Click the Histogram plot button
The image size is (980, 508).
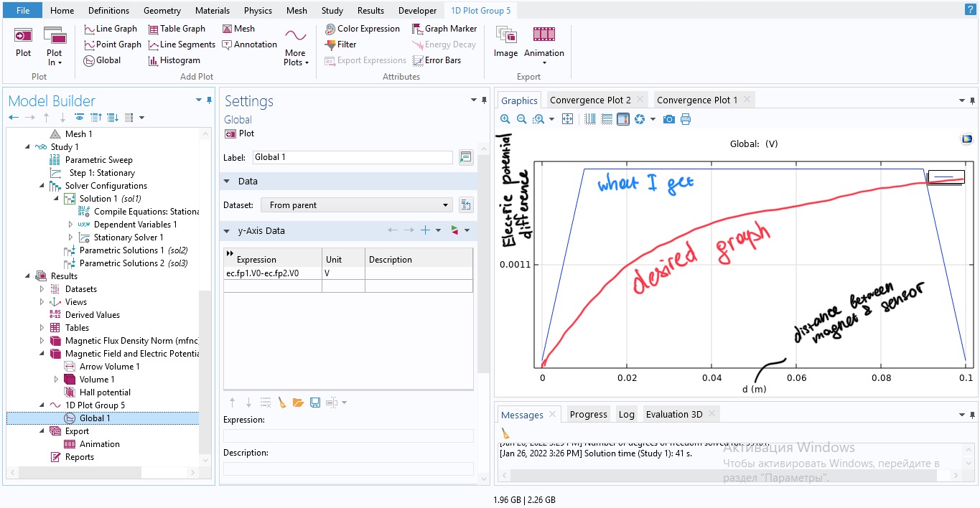(x=174, y=60)
